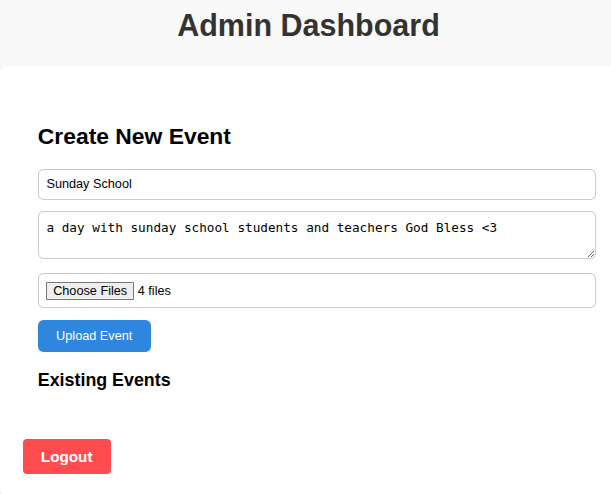Log out using the red Logout button
Screen dimensions: 611x494
[x=67, y=457]
